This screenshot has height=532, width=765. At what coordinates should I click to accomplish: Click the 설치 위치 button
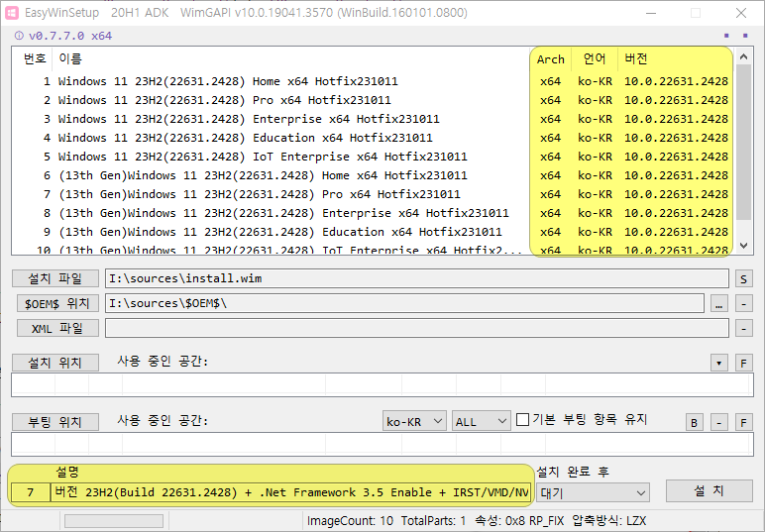tap(55, 363)
